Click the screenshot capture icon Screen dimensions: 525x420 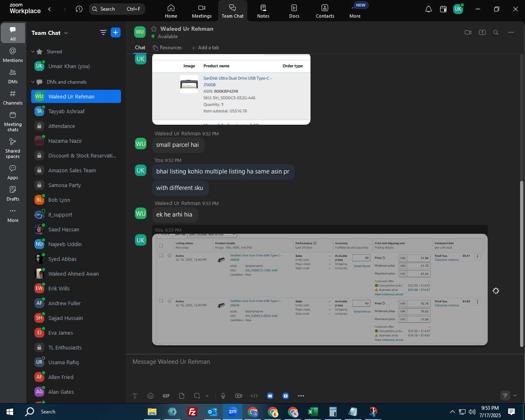(x=197, y=396)
